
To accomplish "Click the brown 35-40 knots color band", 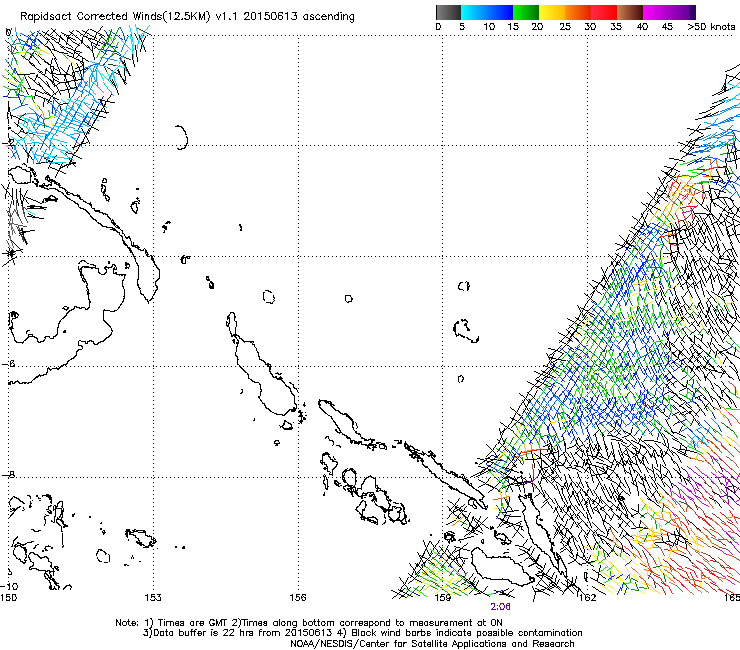I will click(630, 12).
